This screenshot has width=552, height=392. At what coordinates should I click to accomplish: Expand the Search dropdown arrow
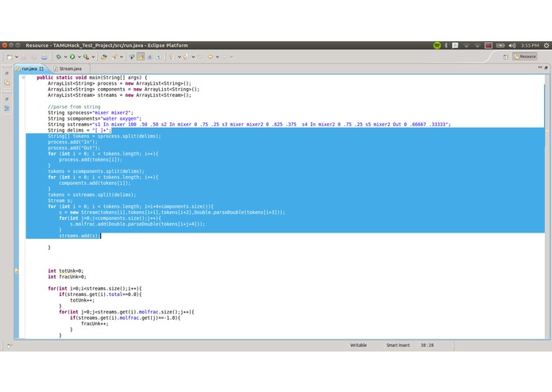(122, 56)
